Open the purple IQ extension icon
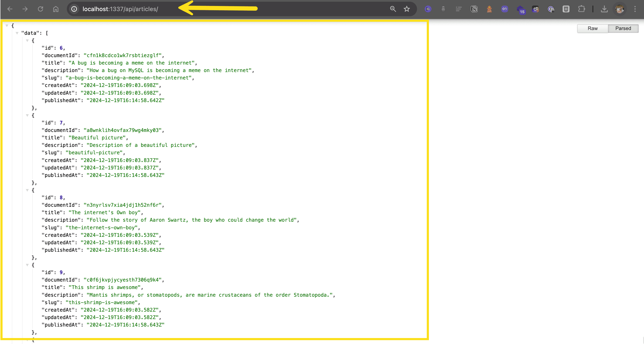 point(428,9)
